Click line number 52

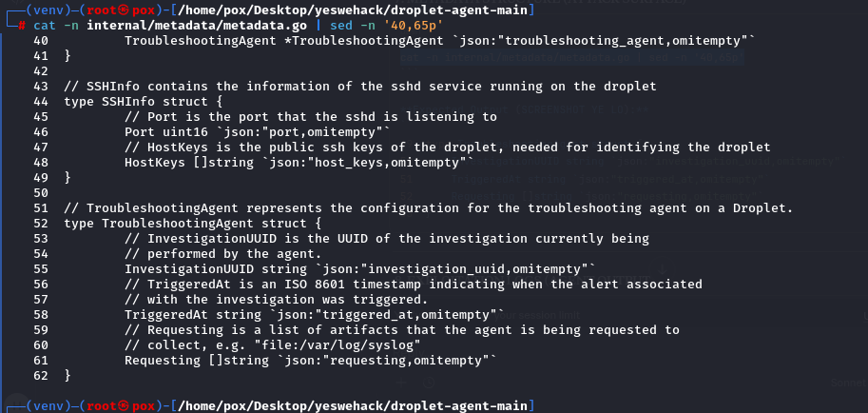coord(40,223)
